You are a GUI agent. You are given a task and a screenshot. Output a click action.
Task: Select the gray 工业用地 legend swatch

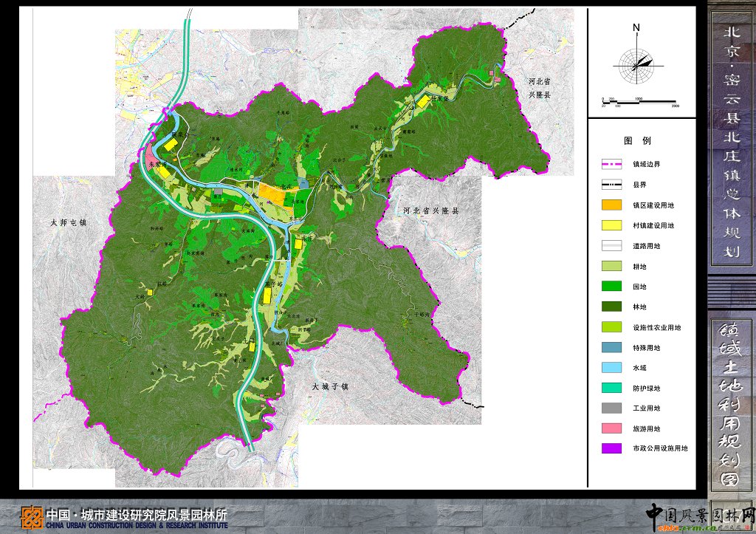coord(613,408)
